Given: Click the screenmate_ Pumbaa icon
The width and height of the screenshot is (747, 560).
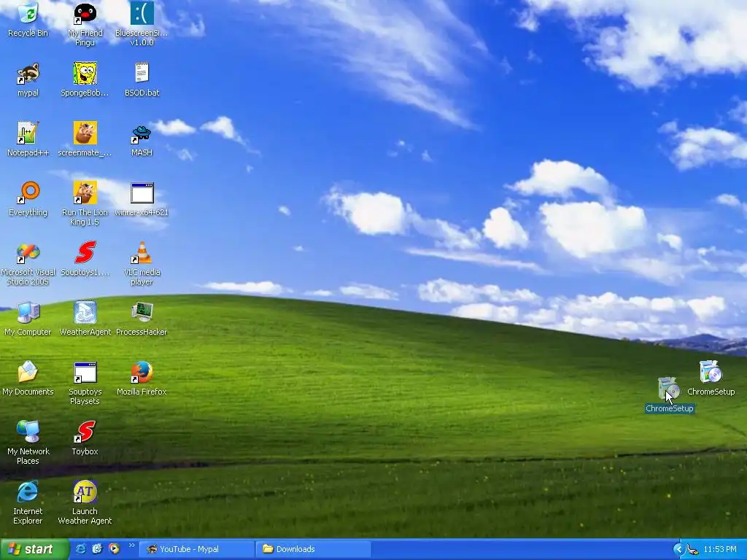Looking at the screenshot, I should [85, 139].
